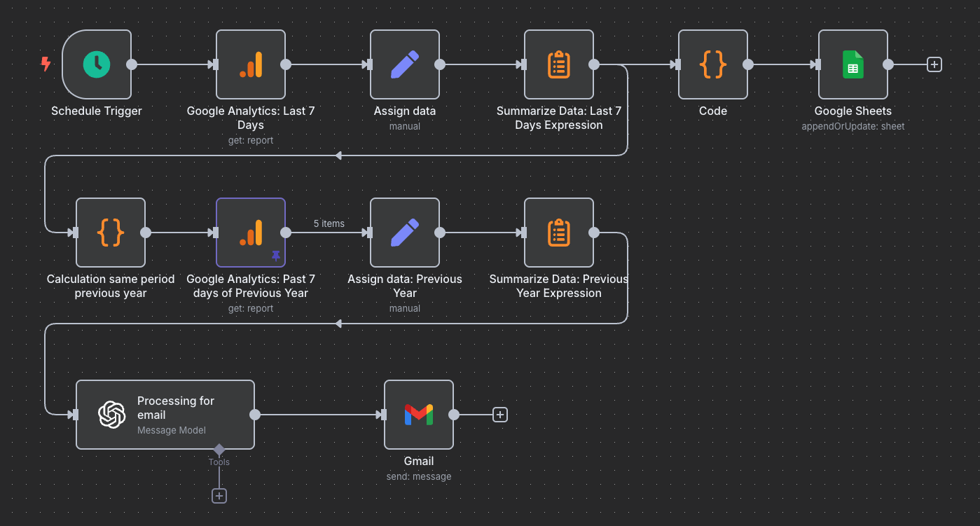
Task: Click 'Summarize Data: Previous Year Expression' label
Action: [x=559, y=286]
